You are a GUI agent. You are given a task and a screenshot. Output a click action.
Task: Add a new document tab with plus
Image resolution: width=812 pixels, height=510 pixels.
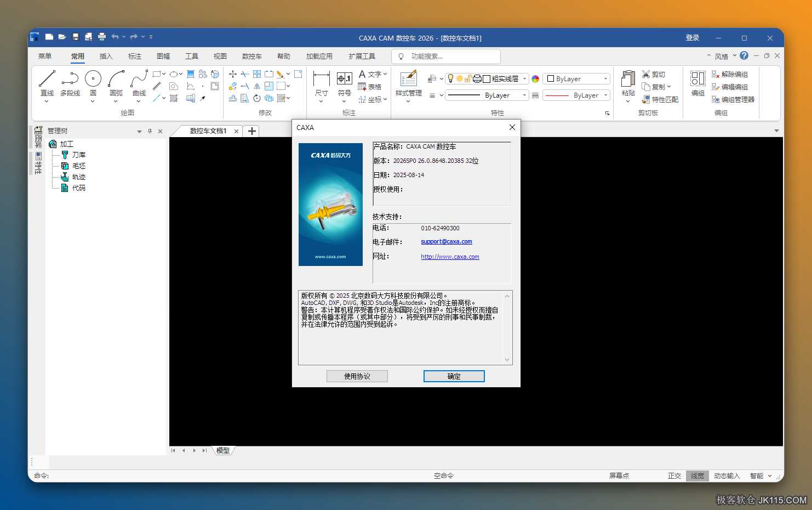[x=252, y=131]
